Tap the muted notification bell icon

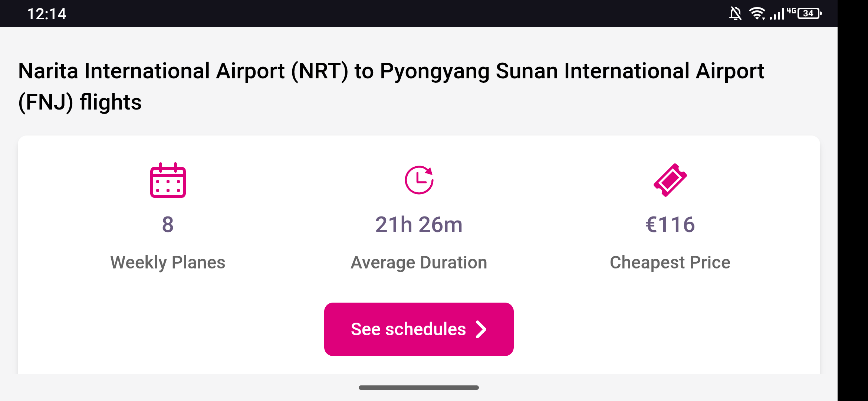pyautogui.click(x=735, y=14)
